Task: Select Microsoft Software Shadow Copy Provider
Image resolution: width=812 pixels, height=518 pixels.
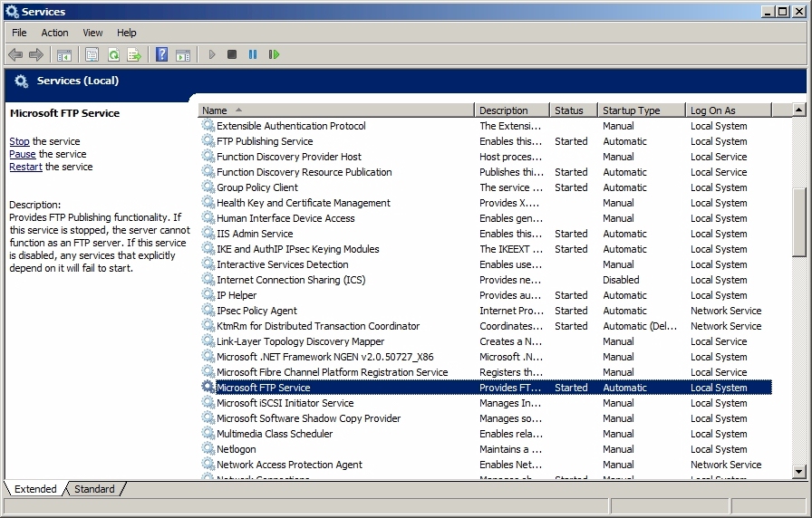Action: coord(309,418)
